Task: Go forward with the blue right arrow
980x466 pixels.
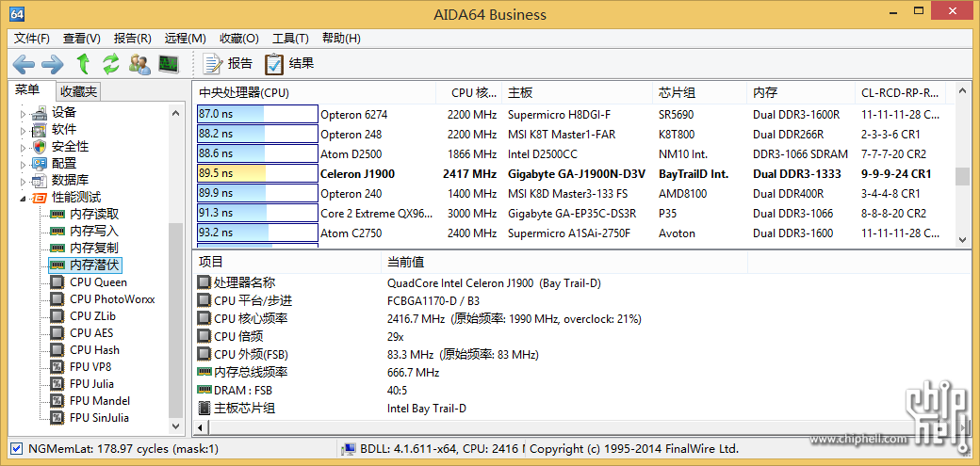Action: pos(53,64)
